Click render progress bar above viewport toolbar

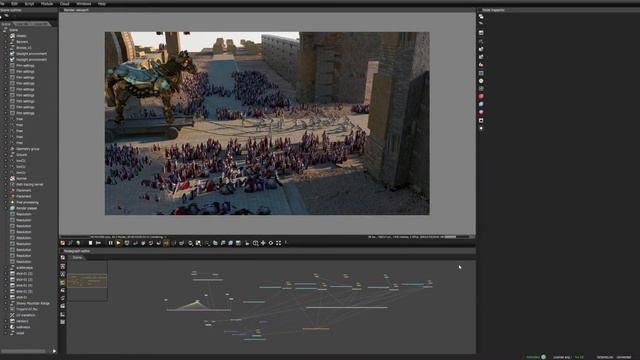tap(456, 237)
